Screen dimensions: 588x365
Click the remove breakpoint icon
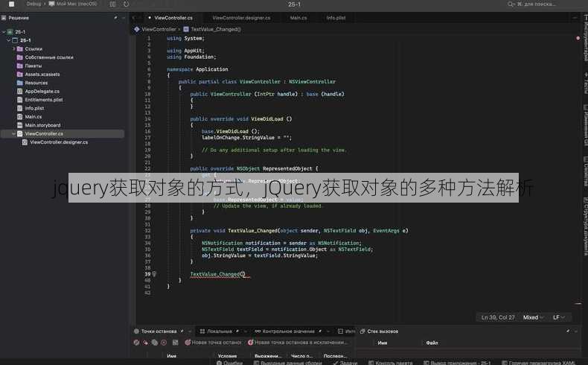145,343
